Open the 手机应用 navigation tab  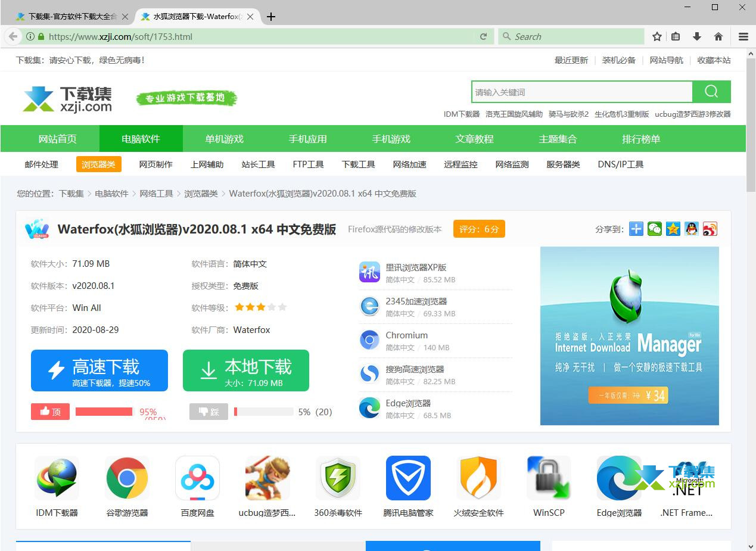(x=308, y=139)
